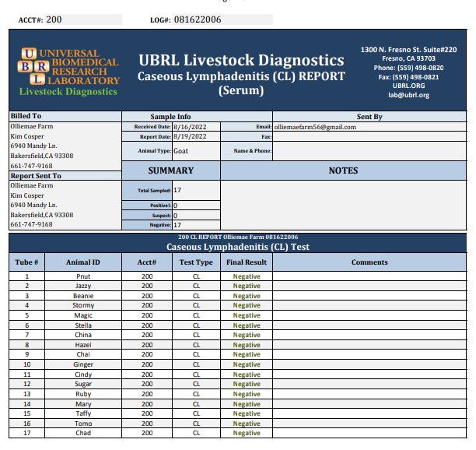The width and height of the screenshot is (476, 450).
Task: Select animal ID Chad in the table
Action: 83,433
